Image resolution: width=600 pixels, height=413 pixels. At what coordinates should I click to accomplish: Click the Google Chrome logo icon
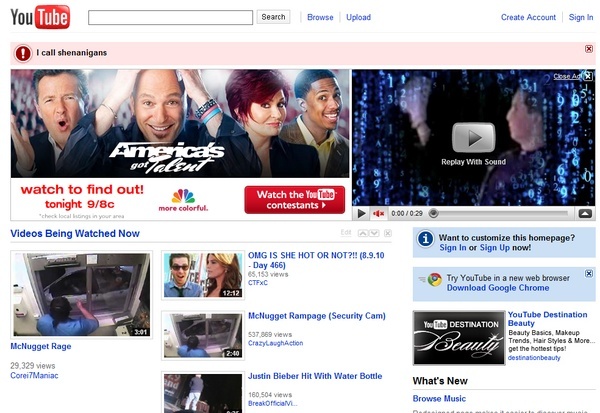point(435,279)
